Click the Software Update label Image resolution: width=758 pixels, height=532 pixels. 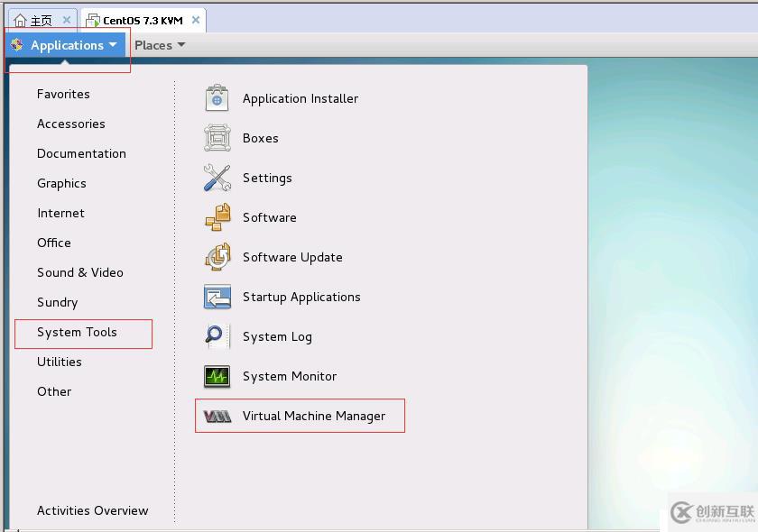292,258
